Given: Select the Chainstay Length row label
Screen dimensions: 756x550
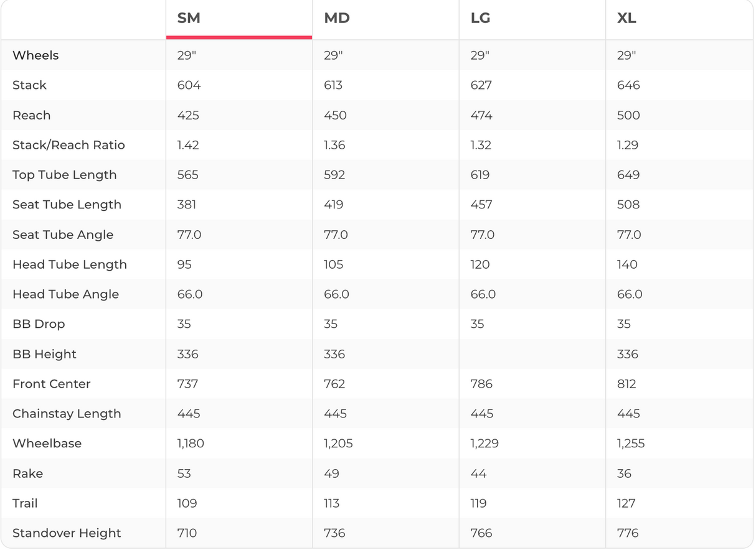Looking at the screenshot, I should (x=67, y=414).
